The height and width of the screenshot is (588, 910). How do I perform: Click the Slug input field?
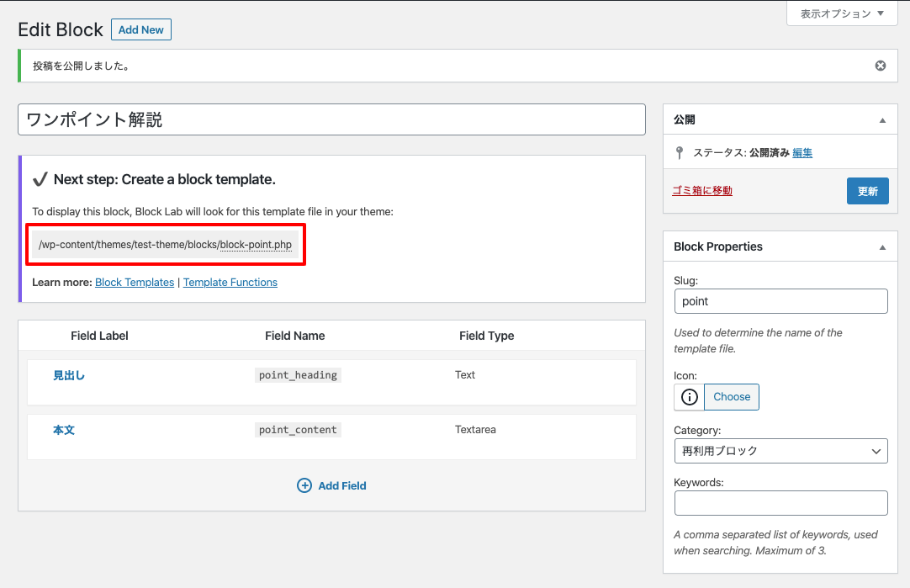780,300
